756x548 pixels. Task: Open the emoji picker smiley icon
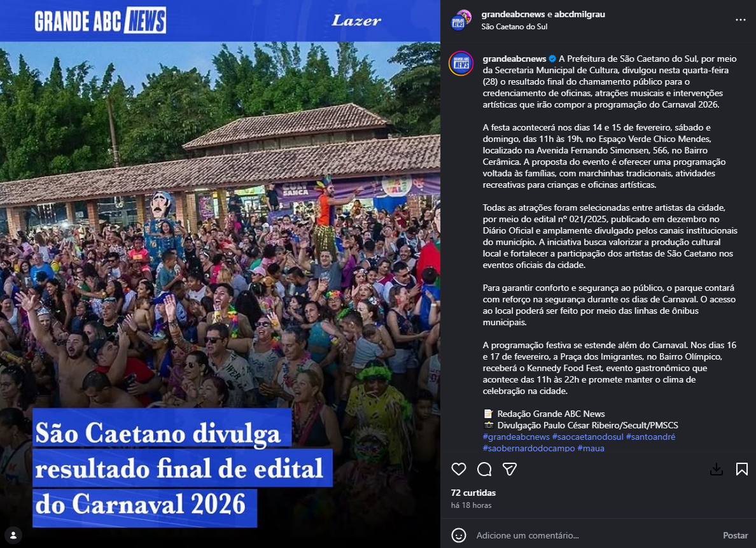point(459,535)
